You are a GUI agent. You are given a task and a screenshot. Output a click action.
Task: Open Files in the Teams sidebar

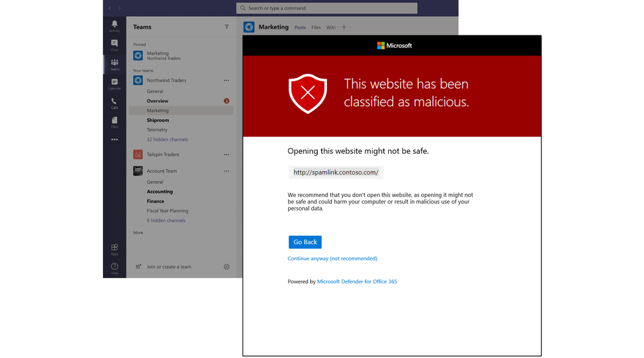[115, 122]
